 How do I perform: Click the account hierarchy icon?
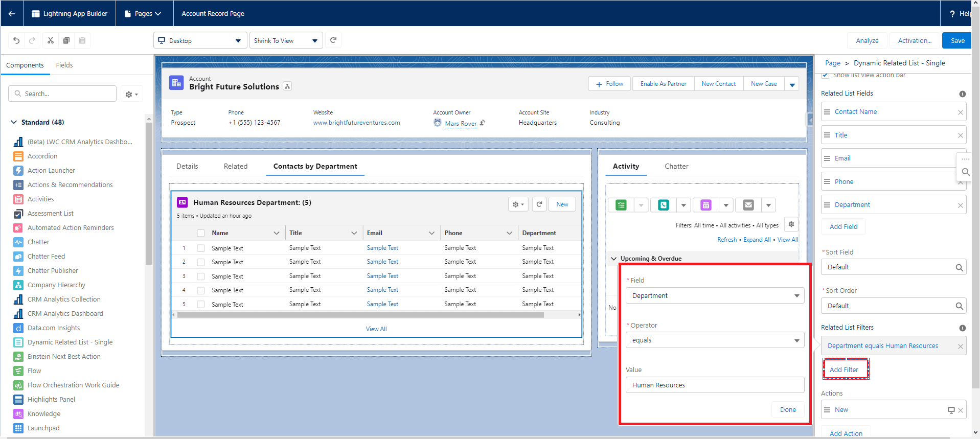coord(287,86)
